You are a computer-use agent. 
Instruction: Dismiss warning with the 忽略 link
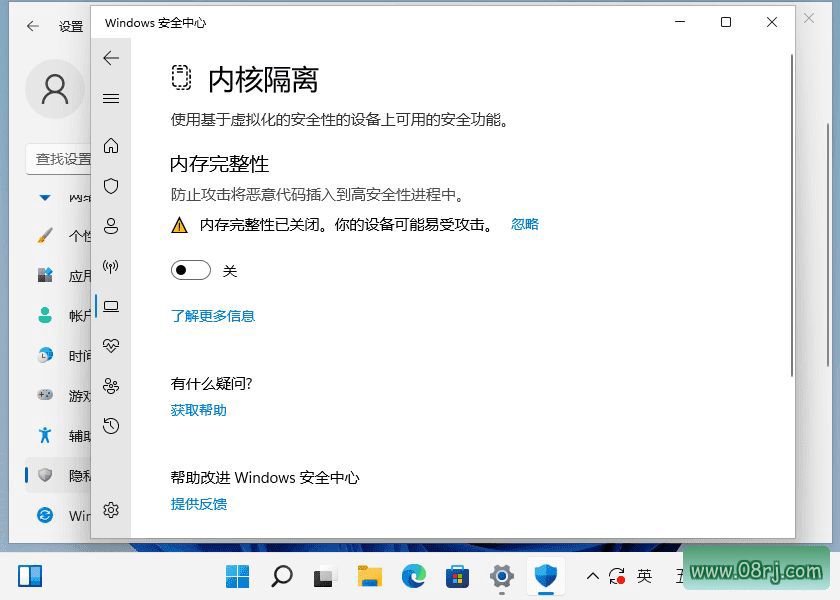point(525,225)
